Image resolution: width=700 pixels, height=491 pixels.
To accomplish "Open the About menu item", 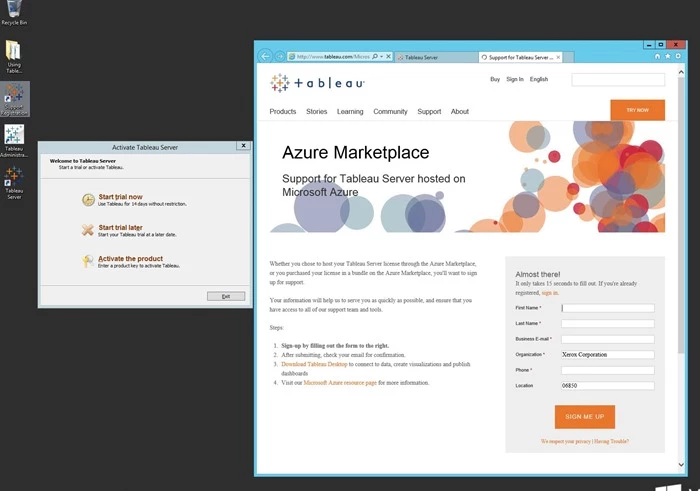I will [x=460, y=112].
